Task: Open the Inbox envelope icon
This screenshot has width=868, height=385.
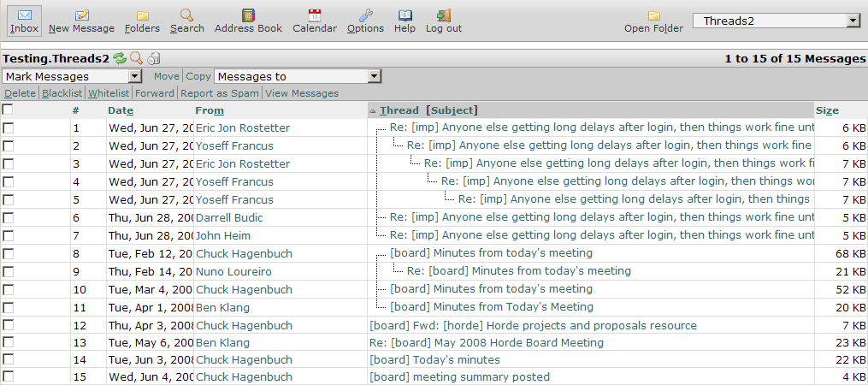Action: coord(25,15)
